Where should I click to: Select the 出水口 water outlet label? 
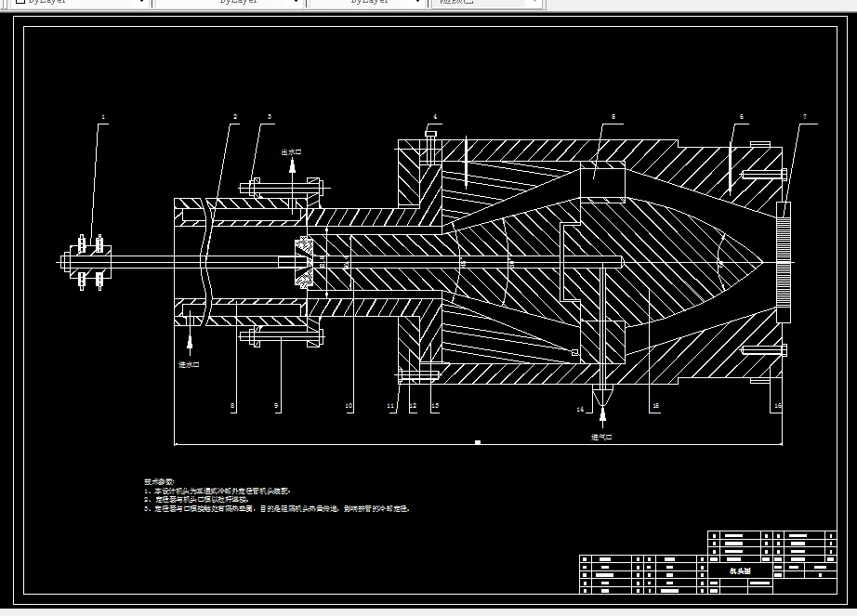291,151
